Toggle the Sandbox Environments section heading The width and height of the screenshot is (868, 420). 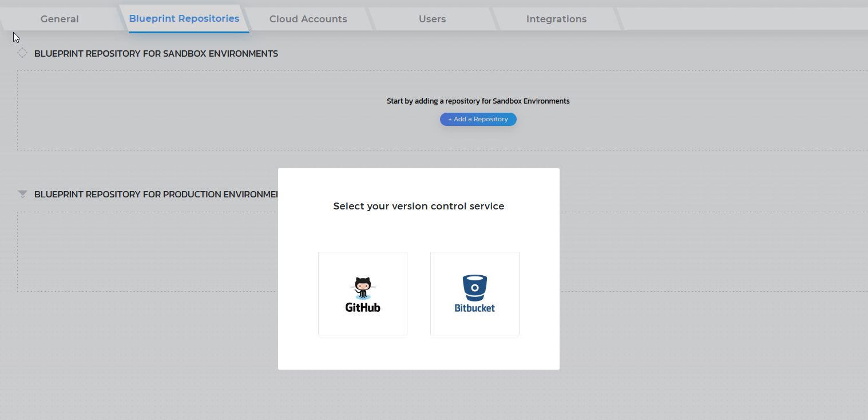click(x=156, y=53)
